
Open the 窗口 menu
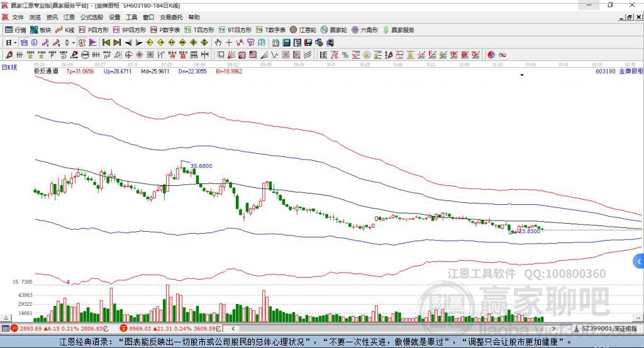(148, 17)
